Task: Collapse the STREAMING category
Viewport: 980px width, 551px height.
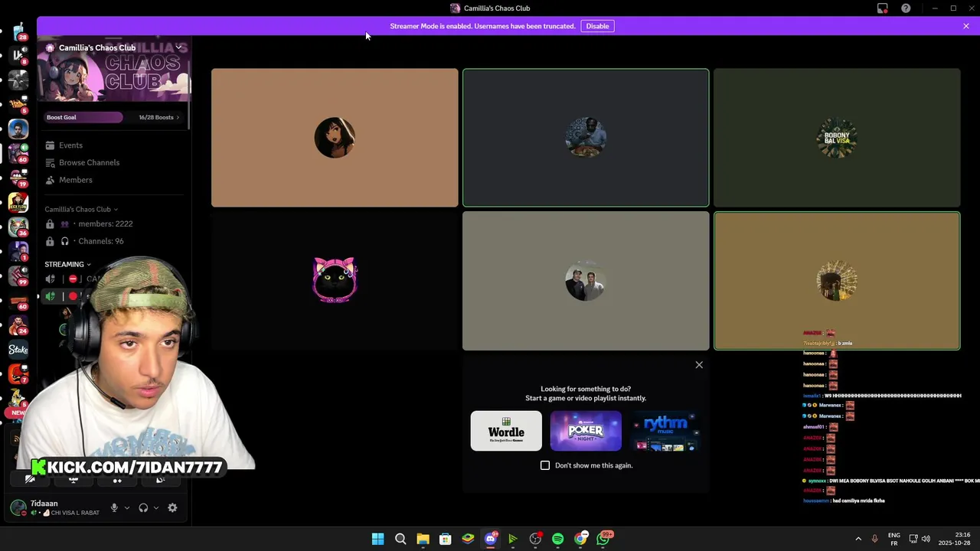Action: click(x=67, y=264)
